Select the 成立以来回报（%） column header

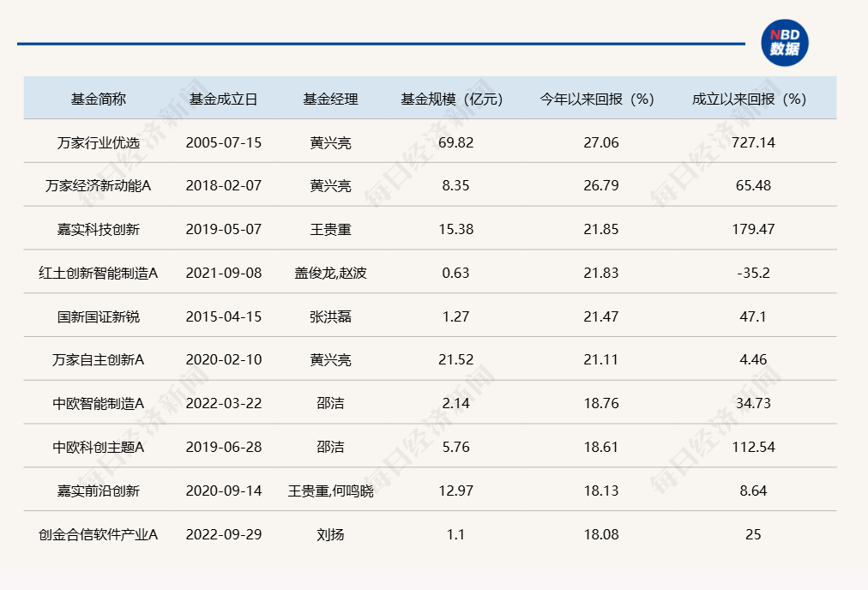click(749, 99)
